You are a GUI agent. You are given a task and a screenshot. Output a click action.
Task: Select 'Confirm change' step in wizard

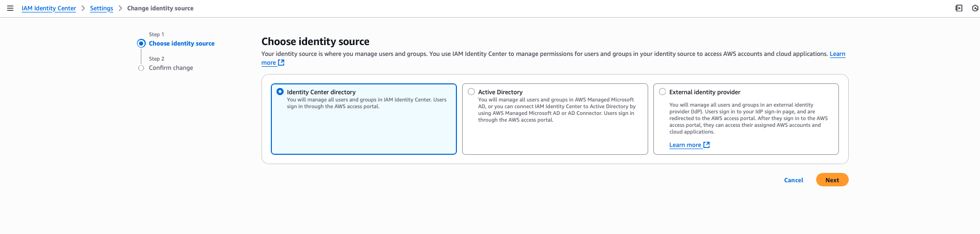(171, 68)
